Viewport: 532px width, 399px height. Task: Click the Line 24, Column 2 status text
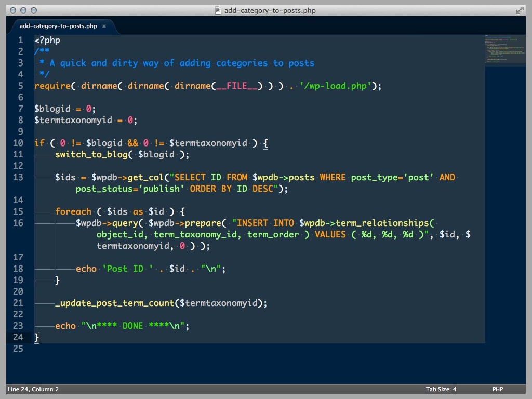pyautogui.click(x=33, y=389)
